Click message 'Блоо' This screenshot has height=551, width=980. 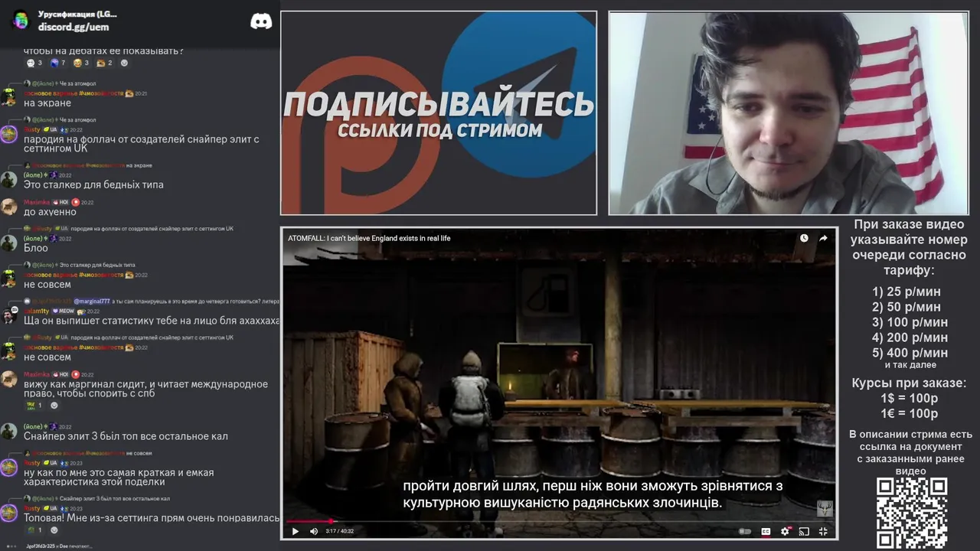point(36,248)
